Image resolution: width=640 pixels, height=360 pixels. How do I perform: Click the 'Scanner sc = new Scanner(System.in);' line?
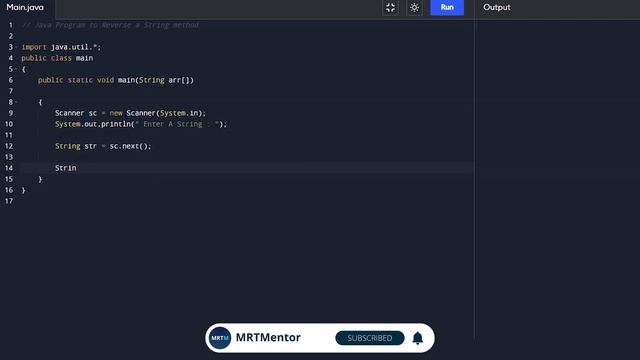click(131, 113)
